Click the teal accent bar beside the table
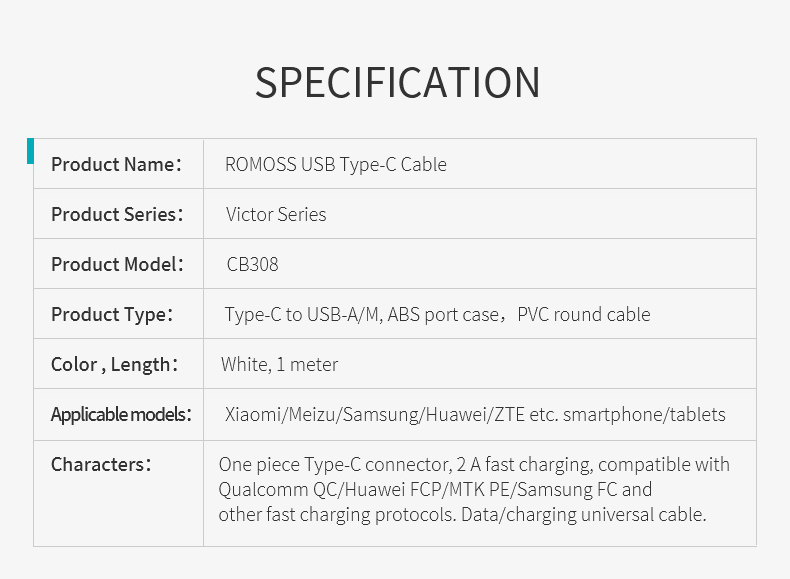This screenshot has height=579, width=790. pyautogui.click(x=30, y=151)
